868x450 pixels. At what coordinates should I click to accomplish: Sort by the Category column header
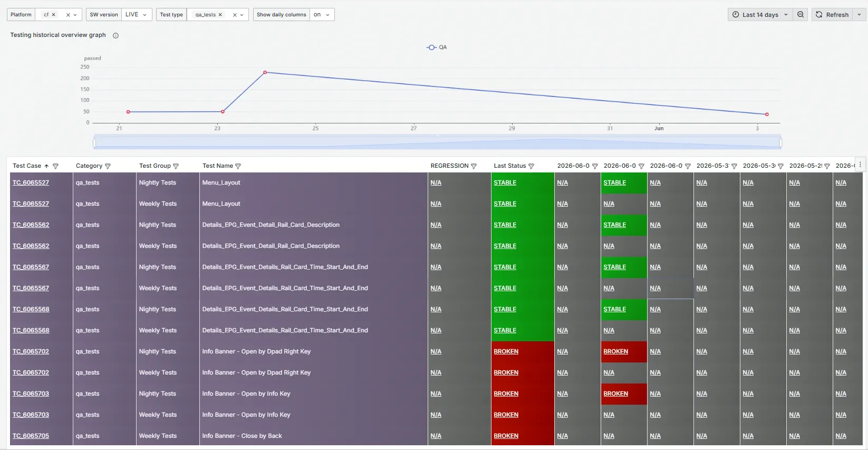pos(89,166)
